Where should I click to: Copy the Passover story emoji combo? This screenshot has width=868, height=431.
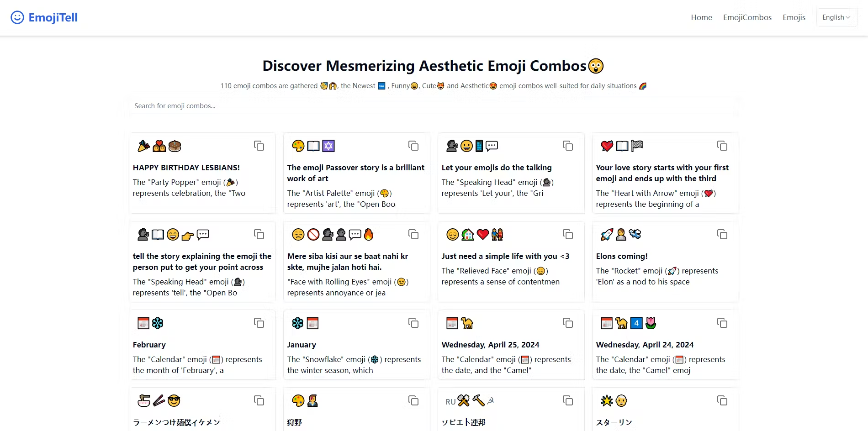tap(413, 146)
